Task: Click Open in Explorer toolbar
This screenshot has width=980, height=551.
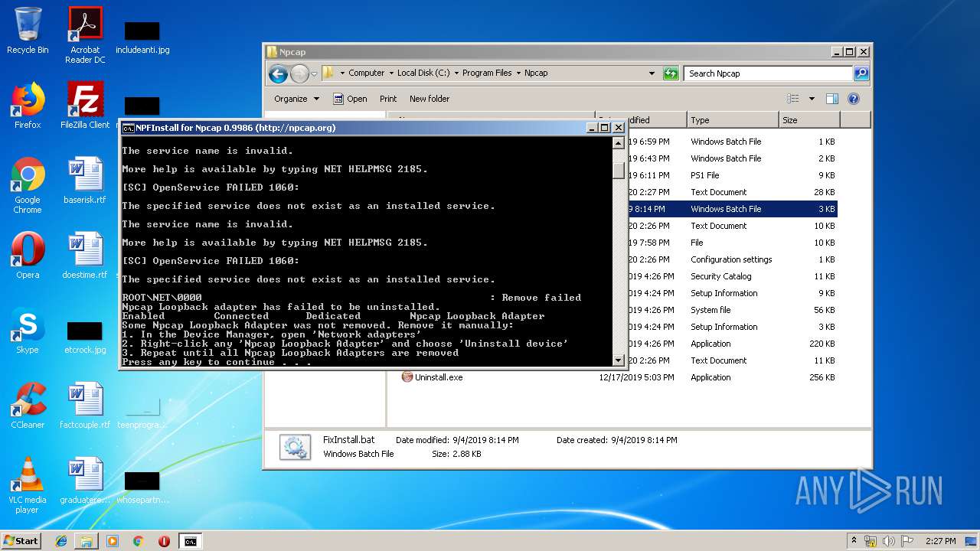Action: [x=350, y=99]
